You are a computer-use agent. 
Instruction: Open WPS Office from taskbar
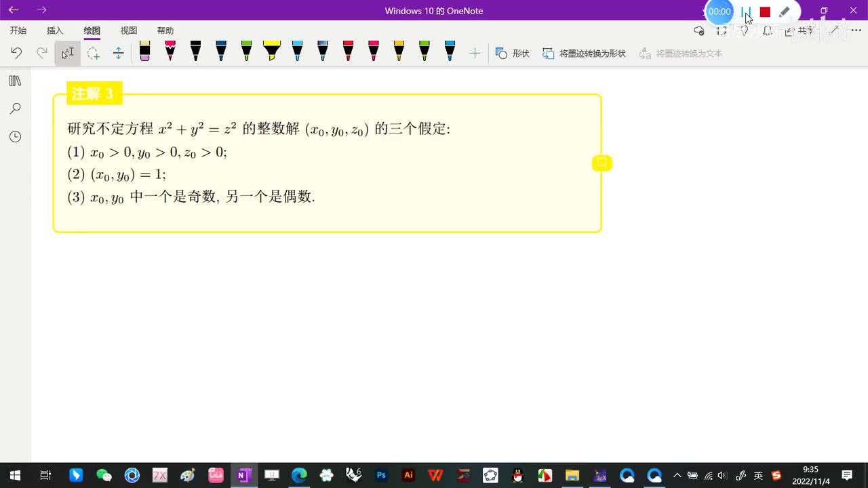point(436,475)
